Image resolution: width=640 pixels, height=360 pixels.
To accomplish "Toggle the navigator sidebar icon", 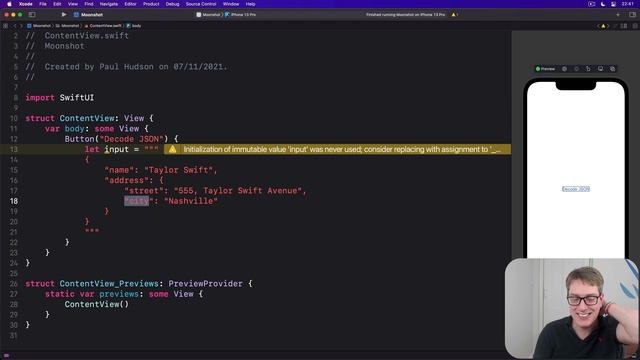I will (x=32, y=15).
